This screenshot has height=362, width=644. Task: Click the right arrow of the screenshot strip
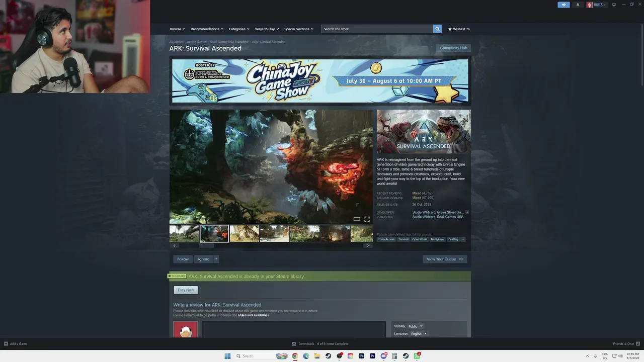368,246
